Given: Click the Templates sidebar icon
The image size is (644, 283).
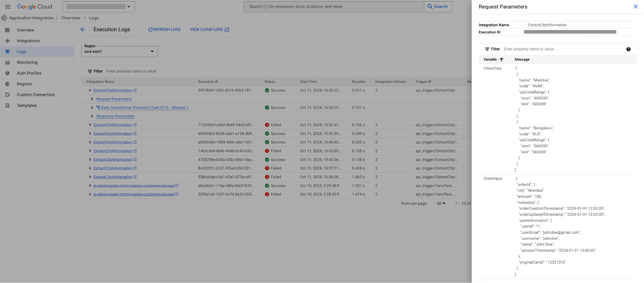Looking at the screenshot, I should point(7,105).
